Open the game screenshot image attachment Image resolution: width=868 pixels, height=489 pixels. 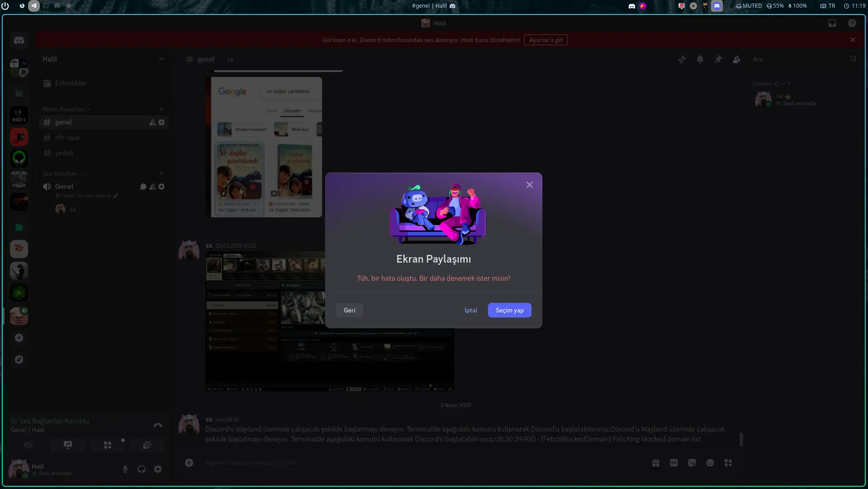(330, 321)
